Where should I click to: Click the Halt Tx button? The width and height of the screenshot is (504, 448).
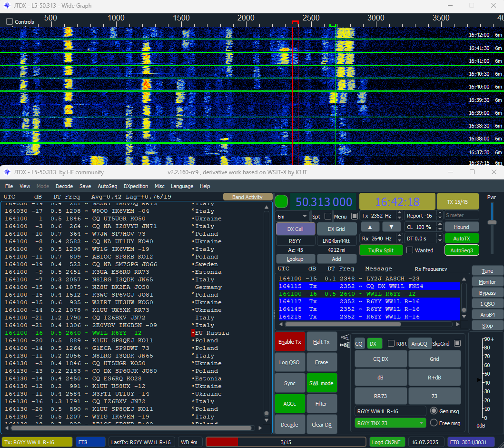pos(321,341)
